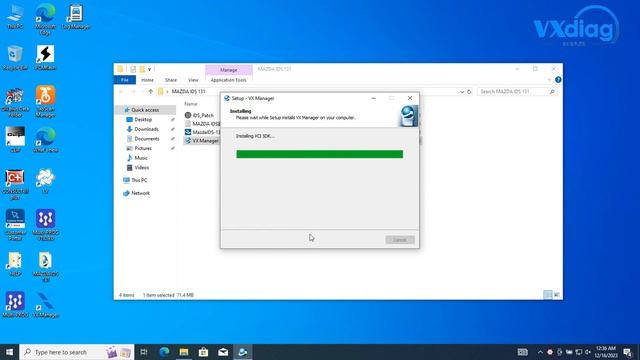The width and height of the screenshot is (640, 360).
Task: Open the quick access toolbar dropdown arrow
Action: click(x=149, y=69)
